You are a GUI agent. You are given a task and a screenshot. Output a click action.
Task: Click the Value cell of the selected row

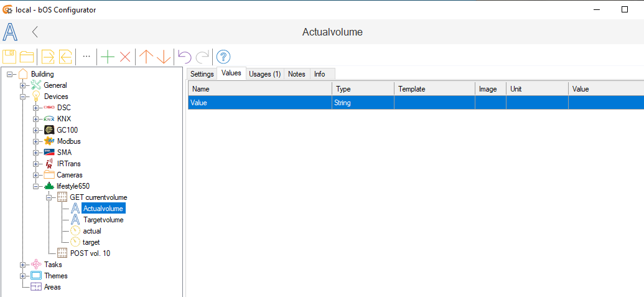coord(605,103)
